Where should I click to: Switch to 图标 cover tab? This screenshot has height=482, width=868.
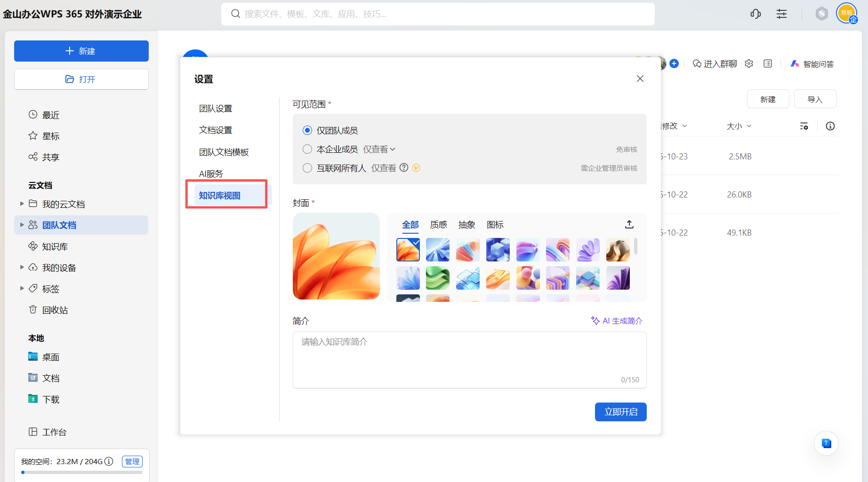(x=495, y=225)
